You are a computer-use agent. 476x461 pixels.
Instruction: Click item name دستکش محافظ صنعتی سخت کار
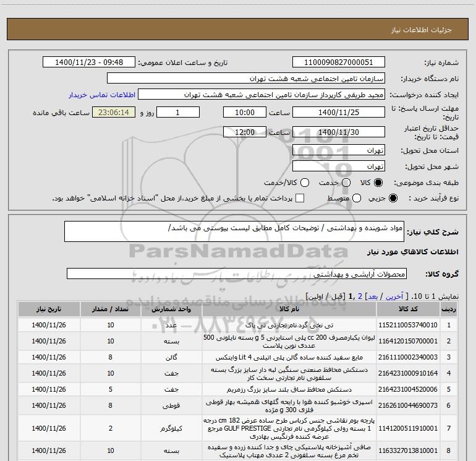pyautogui.click(x=289, y=374)
